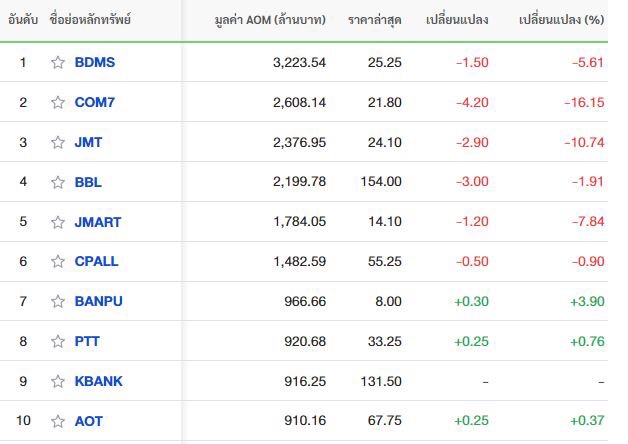Favorite COM7 using its star icon
The image size is (628, 444).
tap(57, 102)
